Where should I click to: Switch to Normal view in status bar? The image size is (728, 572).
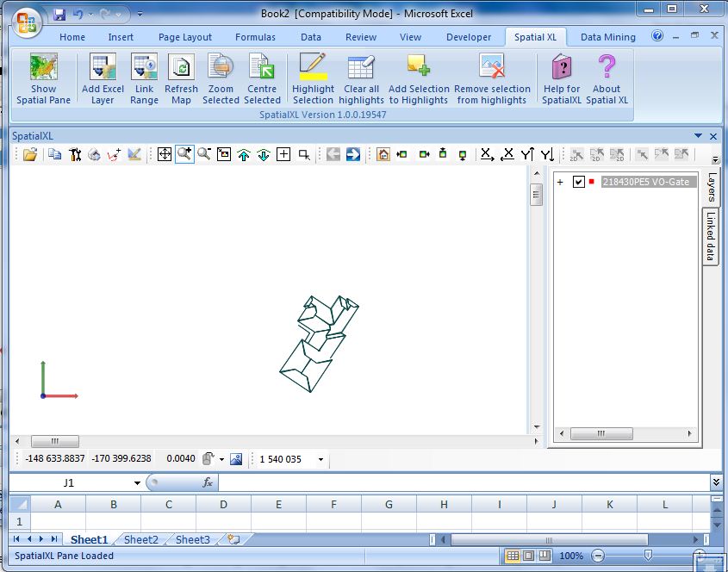click(x=513, y=556)
